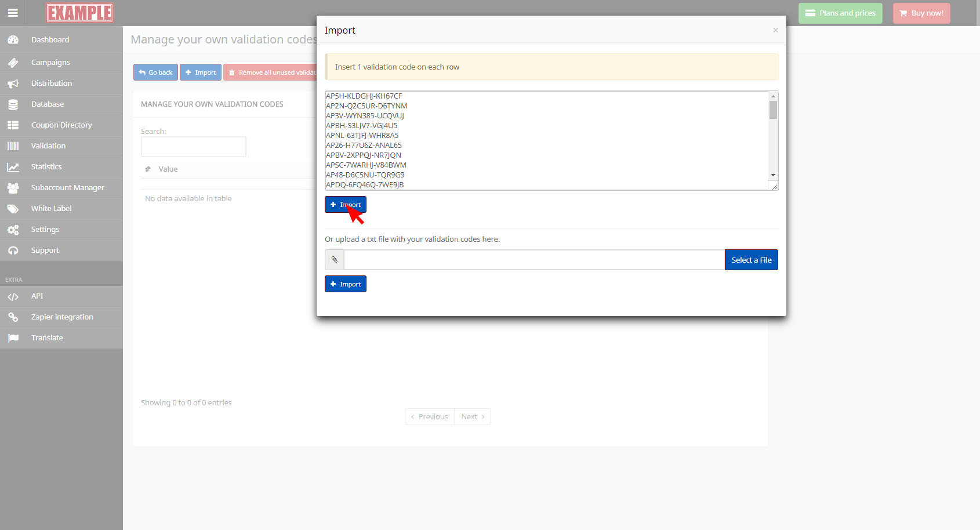Click the paperclip attachment icon
The height and width of the screenshot is (530, 980).
(x=335, y=260)
